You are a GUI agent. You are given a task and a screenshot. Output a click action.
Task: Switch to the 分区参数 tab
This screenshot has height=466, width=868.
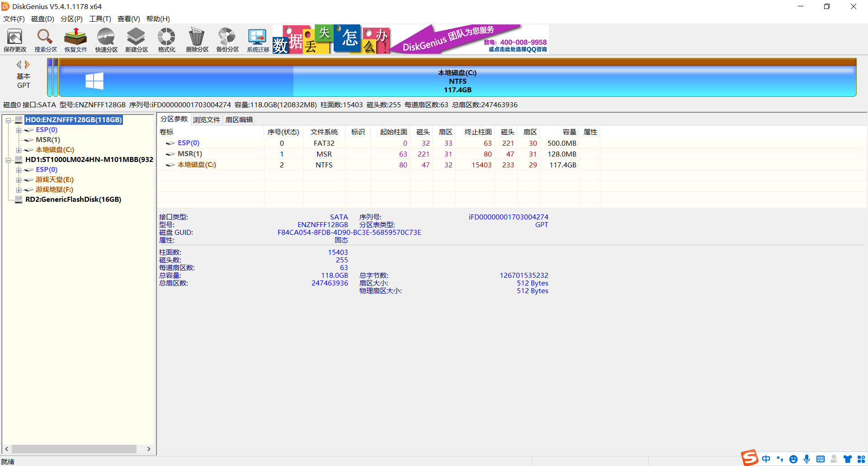coord(174,119)
